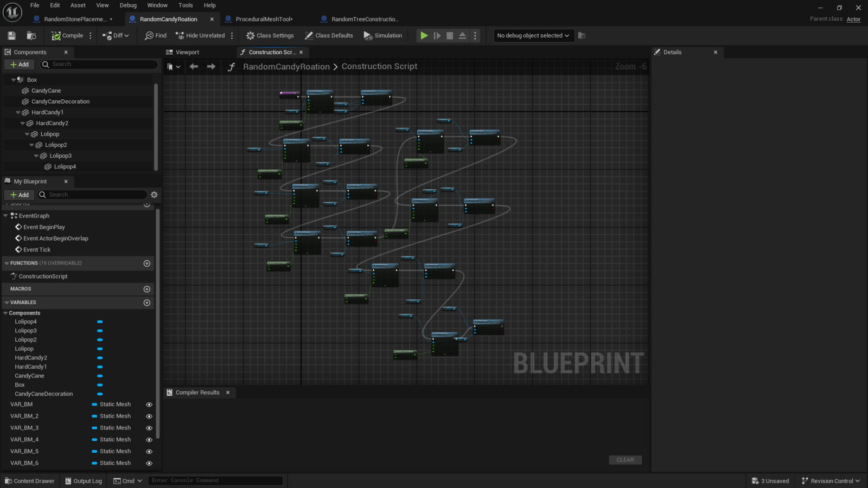Screen dimensions: 868x488
Task: Clear the compiler results
Action: coord(625,460)
